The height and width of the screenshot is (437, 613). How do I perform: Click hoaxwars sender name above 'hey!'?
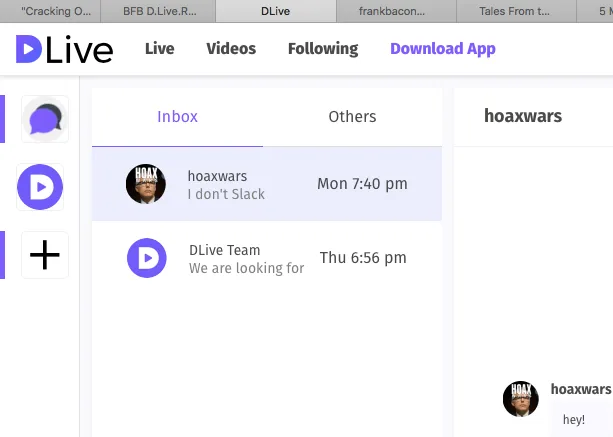tap(581, 389)
